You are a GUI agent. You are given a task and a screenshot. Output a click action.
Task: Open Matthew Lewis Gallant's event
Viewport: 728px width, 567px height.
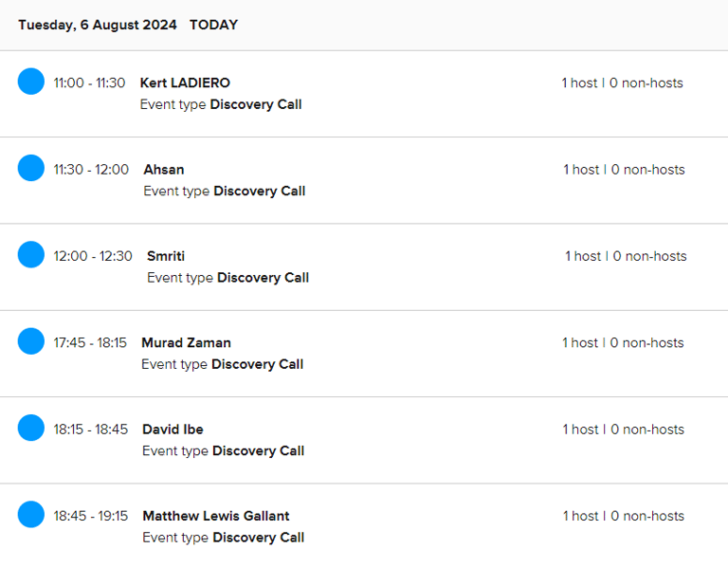(216, 516)
